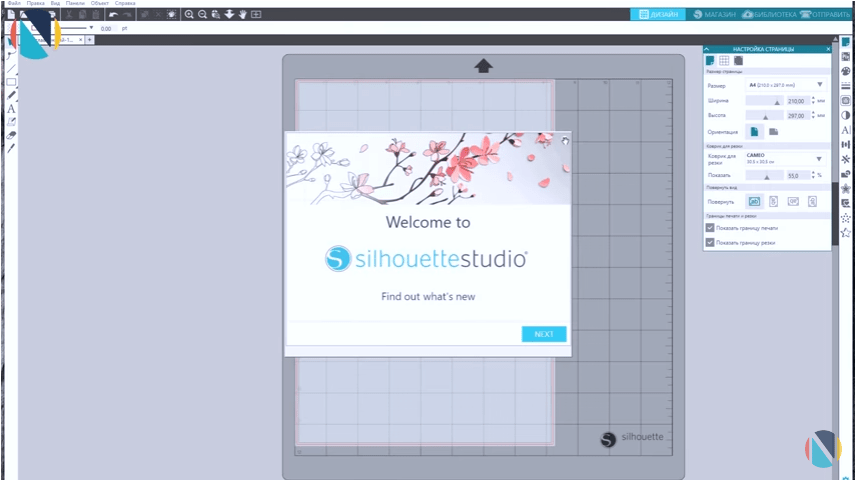Screen dimensions: 855x480
Task: Switch to the grid settings tab in the panel
Action: [x=724, y=61]
